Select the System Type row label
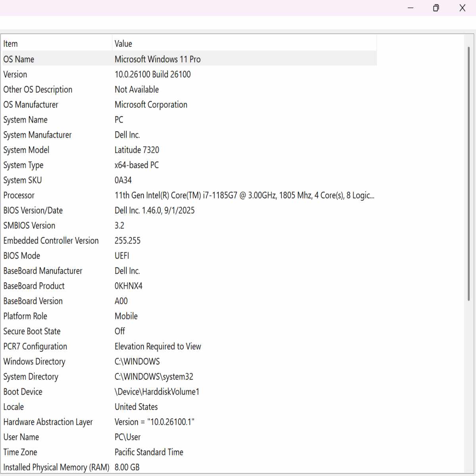Viewport: 476px width, 476px height. click(23, 165)
